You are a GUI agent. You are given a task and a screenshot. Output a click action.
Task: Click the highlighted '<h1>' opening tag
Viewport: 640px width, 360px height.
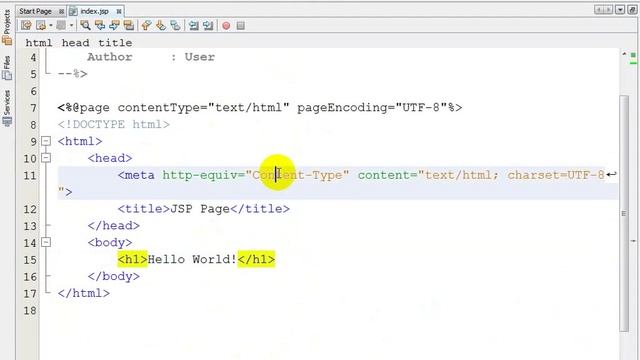click(133, 259)
